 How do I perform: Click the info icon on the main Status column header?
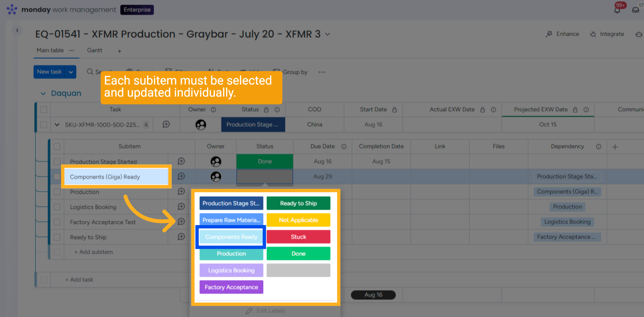tap(277, 110)
